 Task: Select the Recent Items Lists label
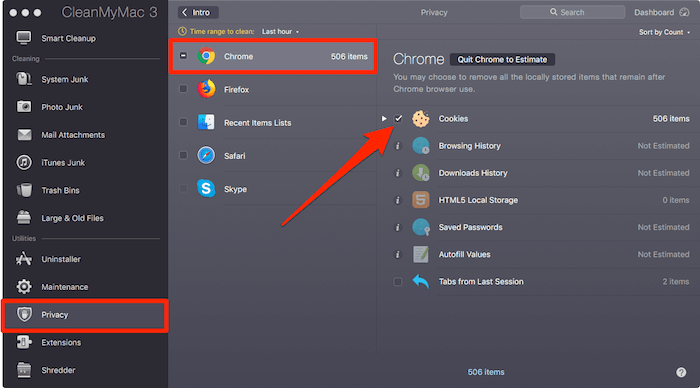tap(258, 123)
